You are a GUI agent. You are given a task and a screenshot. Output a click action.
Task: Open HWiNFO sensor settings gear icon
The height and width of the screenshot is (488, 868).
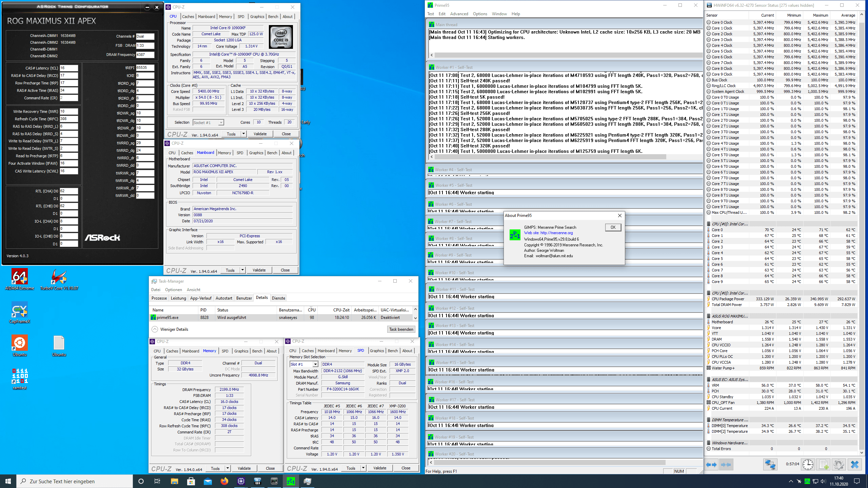[x=839, y=465]
